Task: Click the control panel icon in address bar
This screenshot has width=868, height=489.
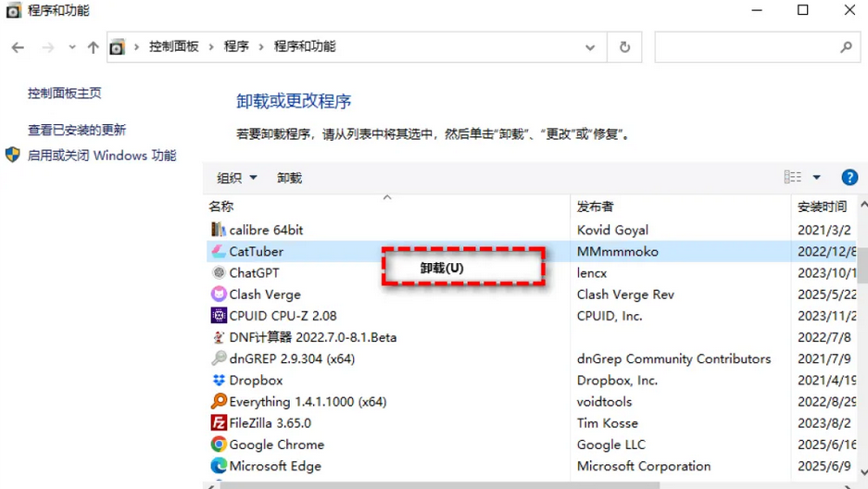Action: pyautogui.click(x=117, y=47)
